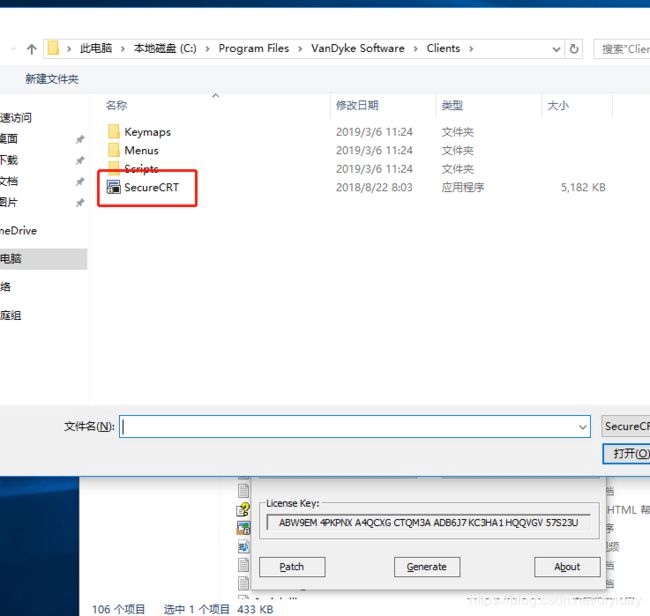
Task: Select audio file icon in background Explorer
Action: point(243,546)
